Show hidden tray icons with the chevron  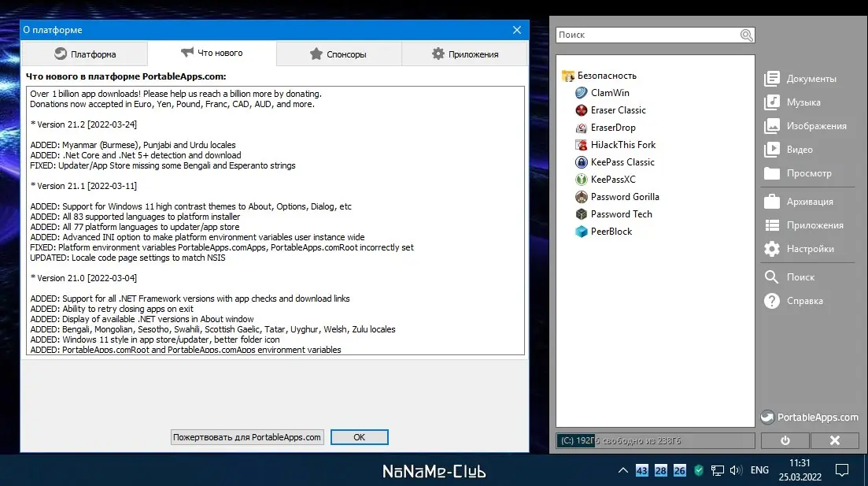click(x=622, y=470)
